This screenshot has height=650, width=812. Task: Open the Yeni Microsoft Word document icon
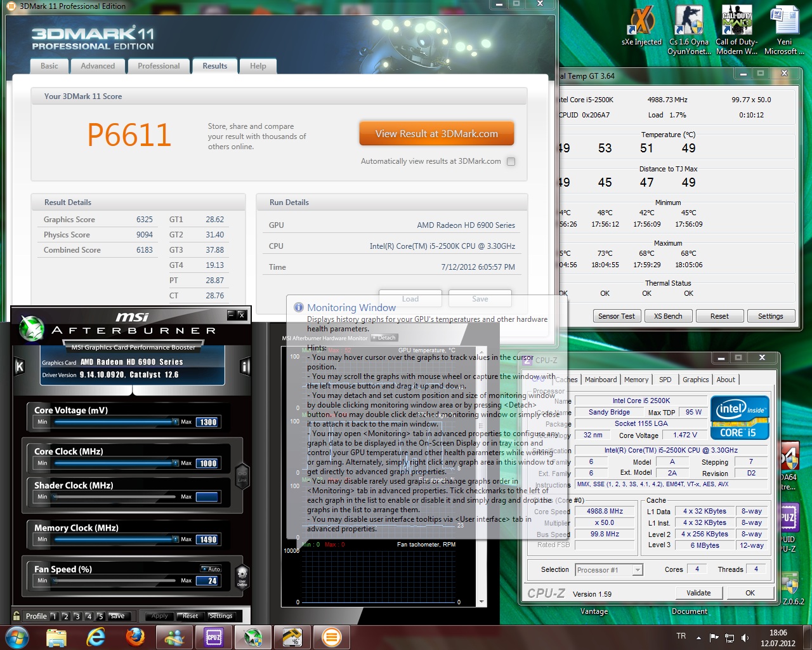(784, 30)
